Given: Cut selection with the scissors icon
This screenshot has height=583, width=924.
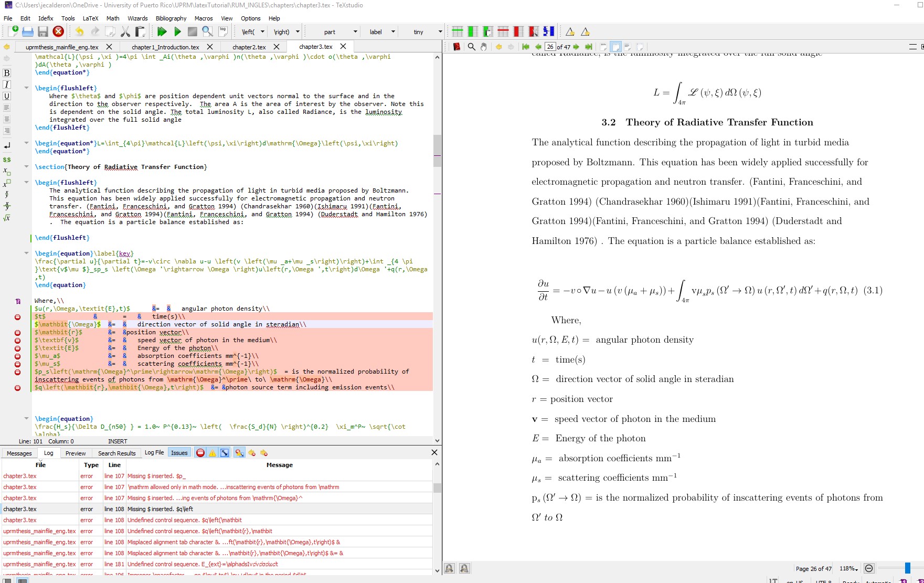Looking at the screenshot, I should coord(125,31).
